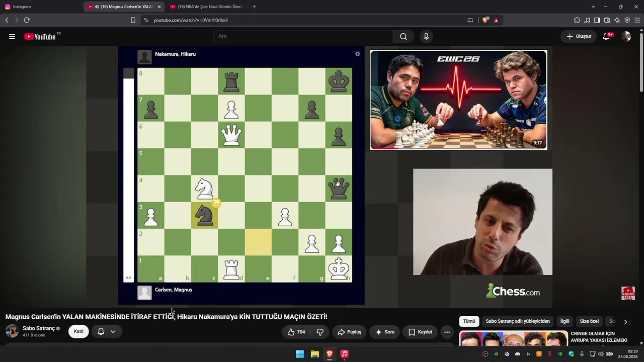Go back in browser history
This screenshot has width=644, height=362.
(7, 20)
